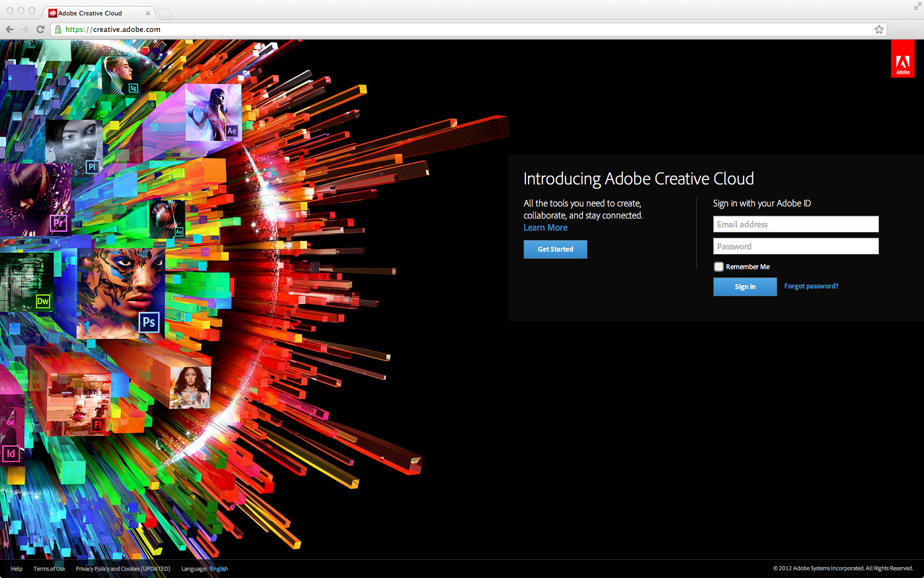
Task: Click the browser back arrow
Action: click(9, 29)
